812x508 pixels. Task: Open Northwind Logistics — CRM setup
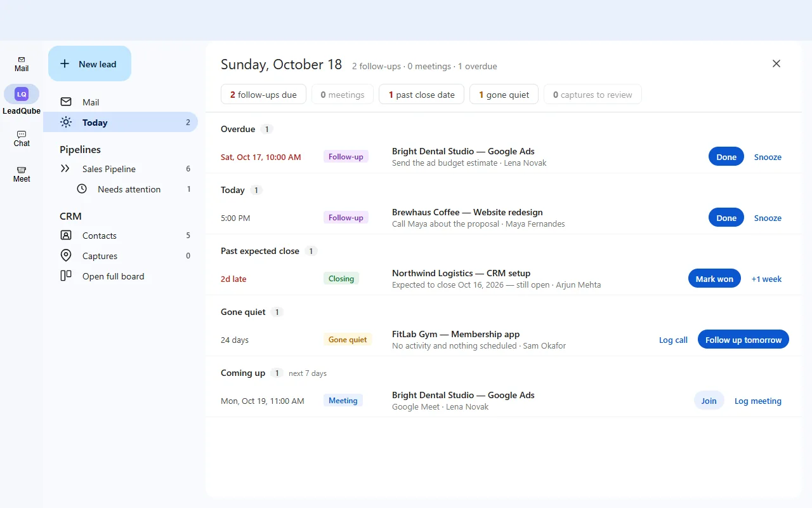(461, 273)
